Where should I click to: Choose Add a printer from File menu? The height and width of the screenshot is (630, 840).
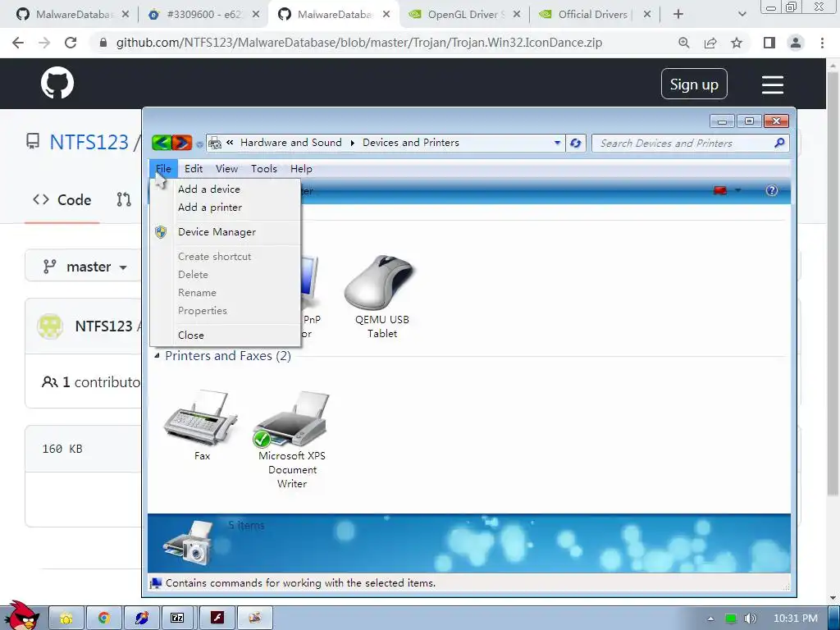[x=225, y=208]
